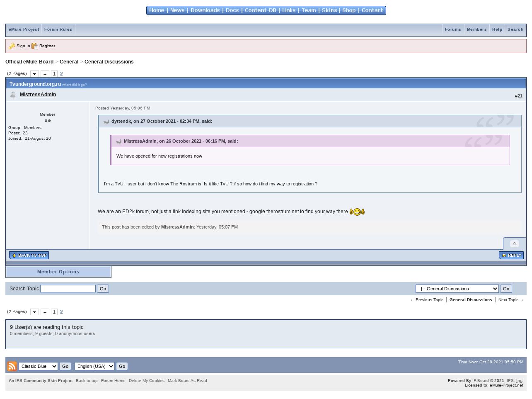
Task: Click the #21 post number link
Action: 519,96
